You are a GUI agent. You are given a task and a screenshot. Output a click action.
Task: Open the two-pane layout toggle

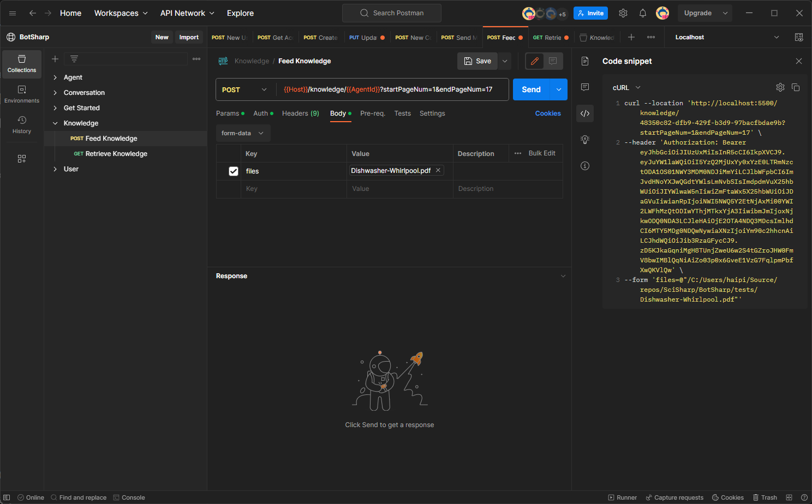coord(789,497)
